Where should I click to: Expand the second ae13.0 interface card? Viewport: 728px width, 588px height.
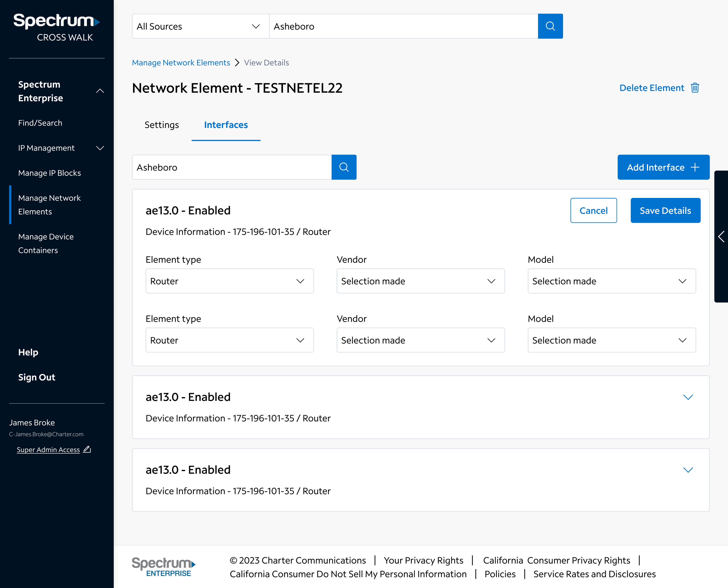688,397
